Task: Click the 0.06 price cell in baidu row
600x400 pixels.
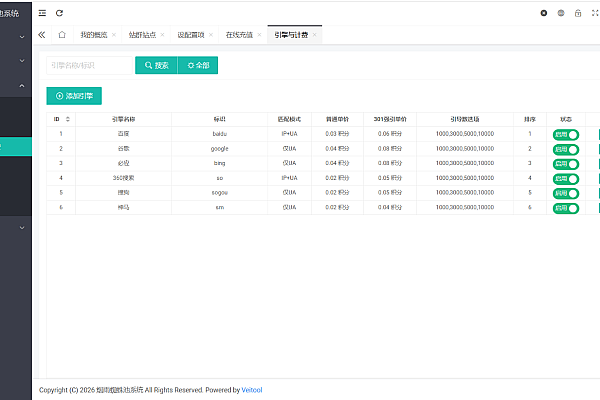Action: coord(390,134)
